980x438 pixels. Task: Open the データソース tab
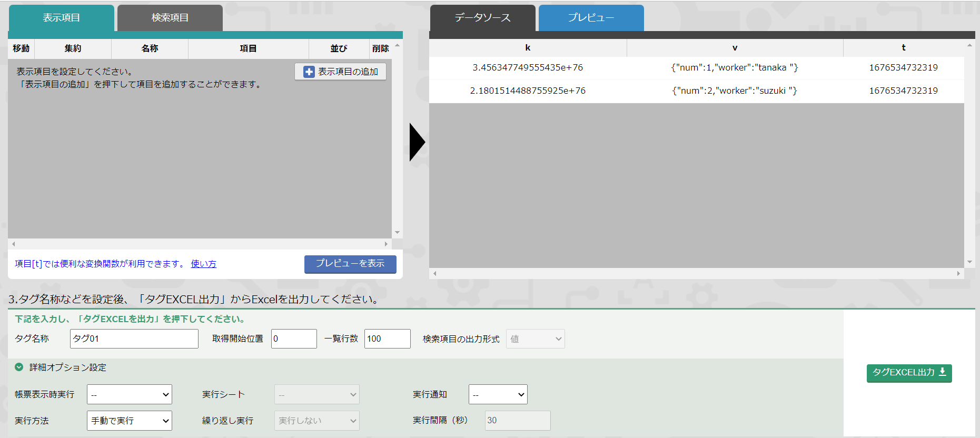483,18
